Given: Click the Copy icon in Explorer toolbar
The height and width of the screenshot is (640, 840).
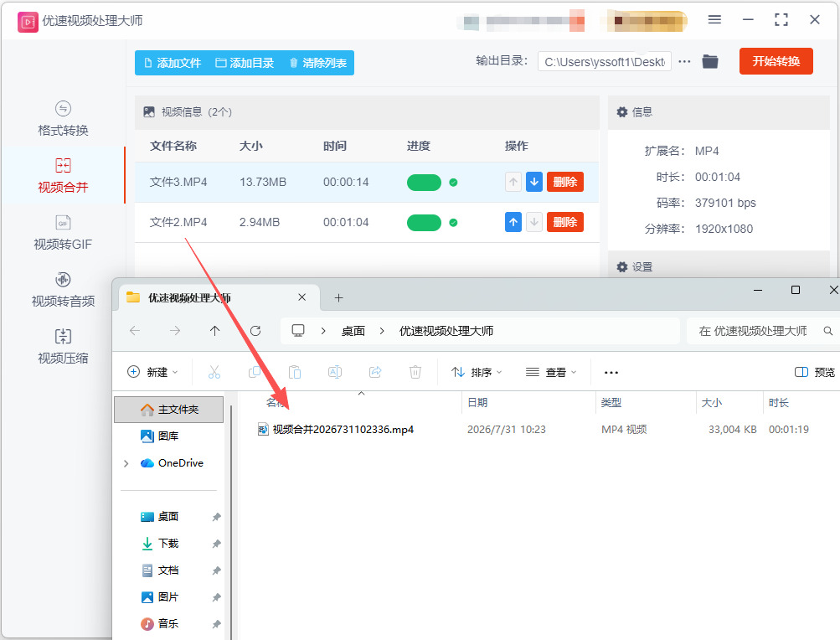Looking at the screenshot, I should tap(255, 372).
